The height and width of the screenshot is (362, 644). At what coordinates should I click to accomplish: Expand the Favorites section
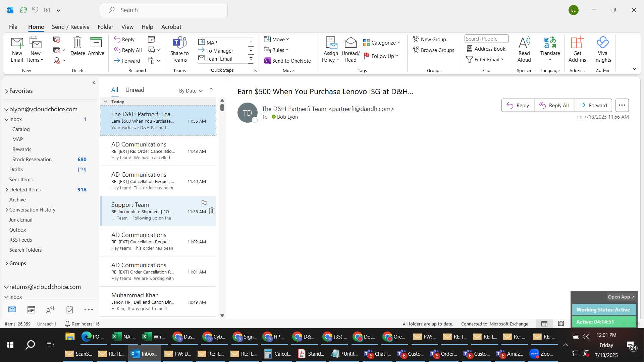tap(6, 91)
